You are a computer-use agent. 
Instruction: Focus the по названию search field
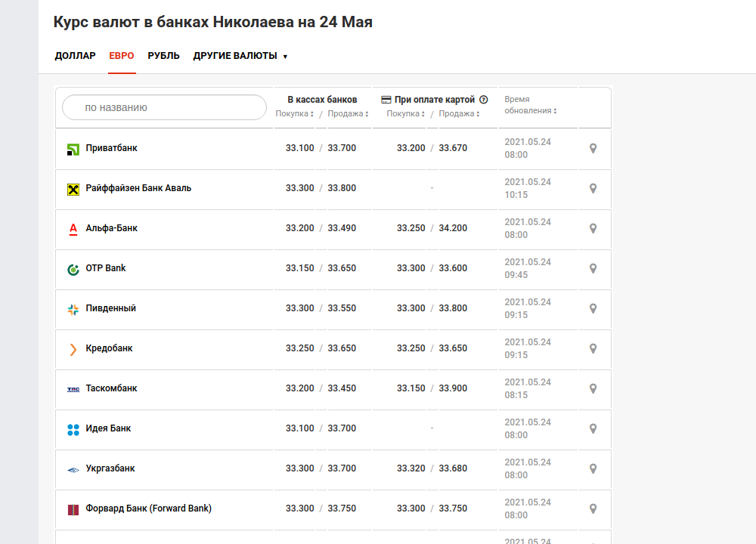pos(164,107)
